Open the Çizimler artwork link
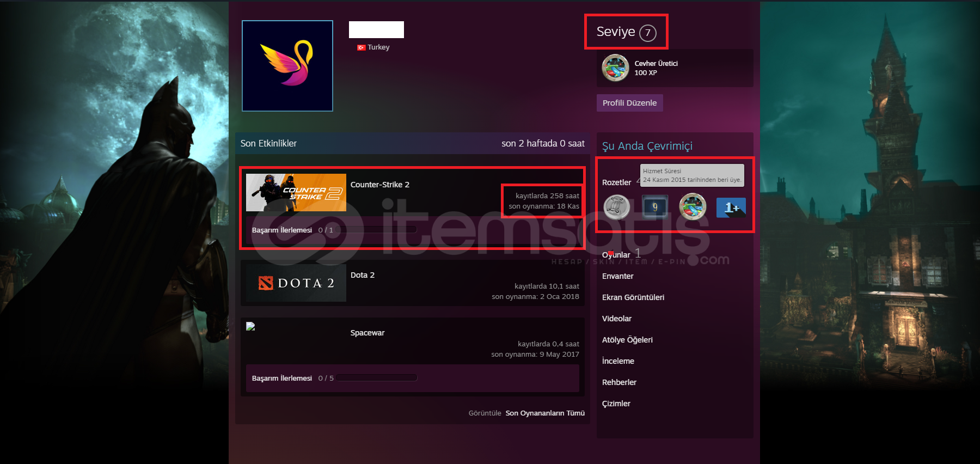 coord(616,404)
